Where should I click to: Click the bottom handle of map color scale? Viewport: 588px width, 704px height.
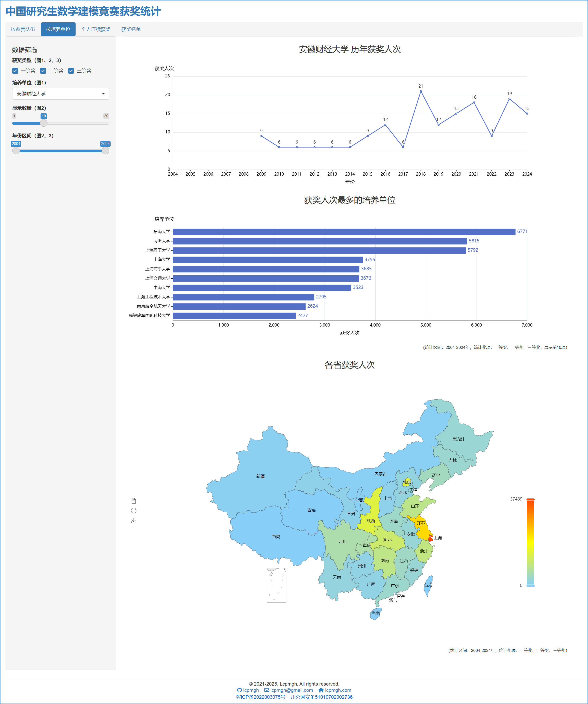[x=530, y=586]
